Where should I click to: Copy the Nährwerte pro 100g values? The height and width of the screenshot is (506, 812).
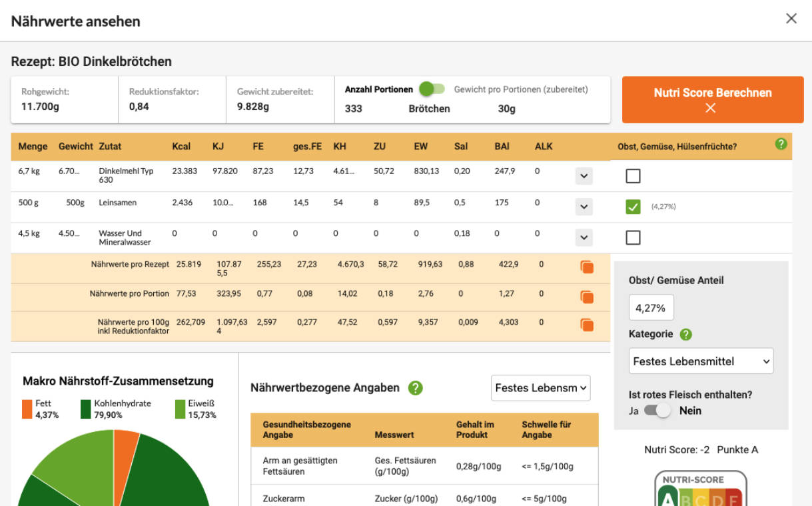[x=587, y=325]
